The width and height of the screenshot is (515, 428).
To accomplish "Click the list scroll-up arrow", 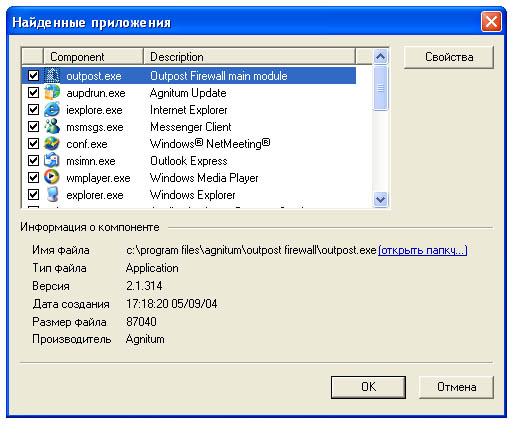I will pos(380,57).
